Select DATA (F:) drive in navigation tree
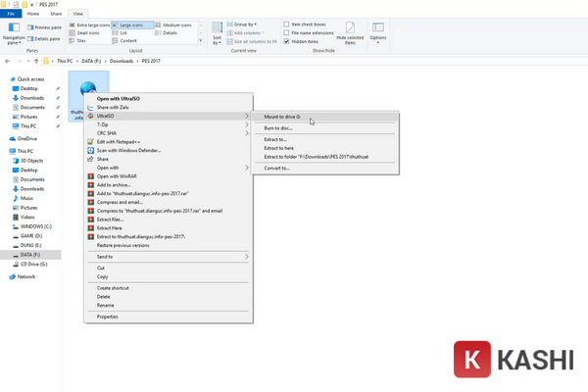The image size is (588, 392). [x=30, y=254]
